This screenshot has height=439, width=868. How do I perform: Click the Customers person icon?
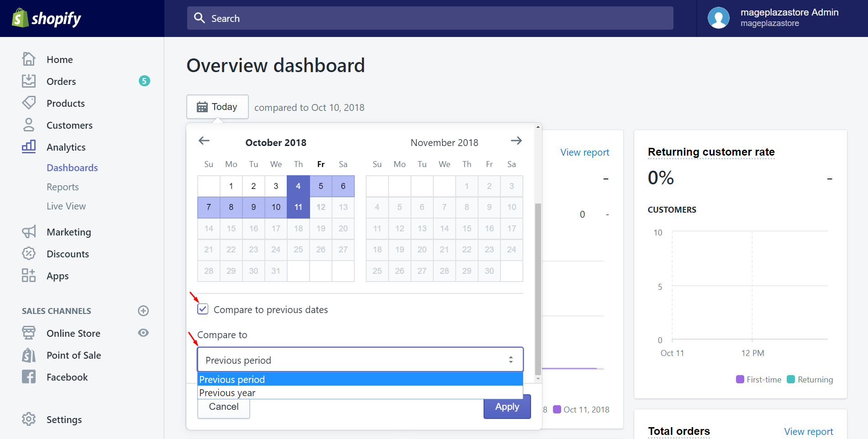click(29, 125)
